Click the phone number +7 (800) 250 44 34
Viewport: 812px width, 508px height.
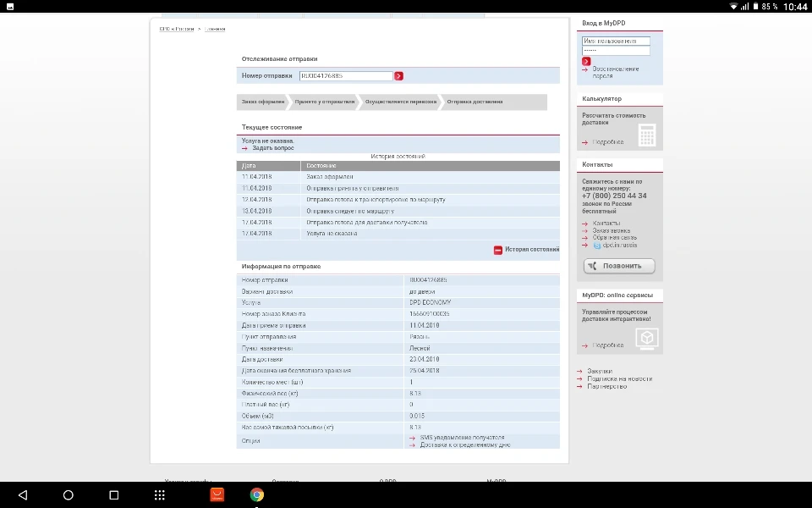(614, 196)
